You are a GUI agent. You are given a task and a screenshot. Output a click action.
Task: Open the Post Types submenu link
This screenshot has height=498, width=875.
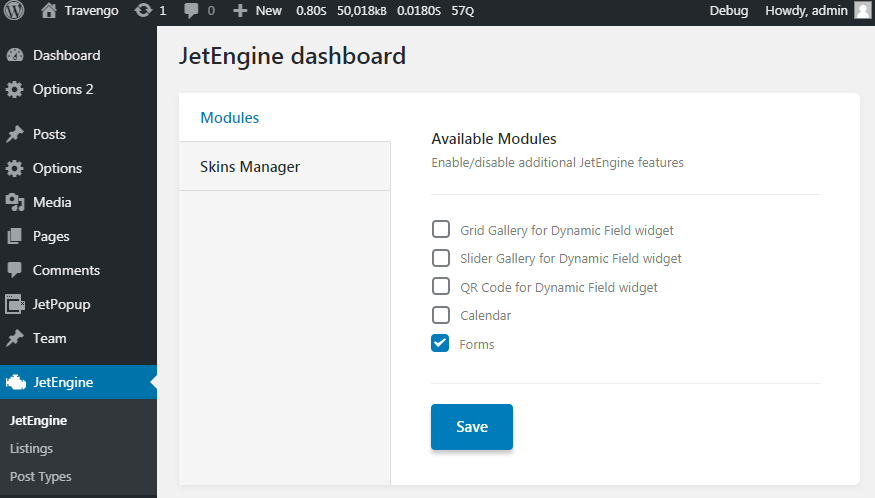pyautogui.click(x=41, y=477)
